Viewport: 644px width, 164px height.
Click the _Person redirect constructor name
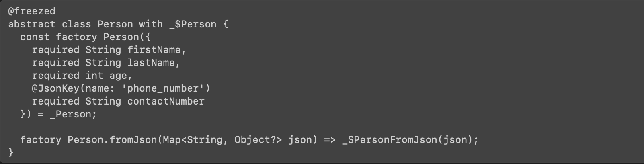(x=70, y=114)
